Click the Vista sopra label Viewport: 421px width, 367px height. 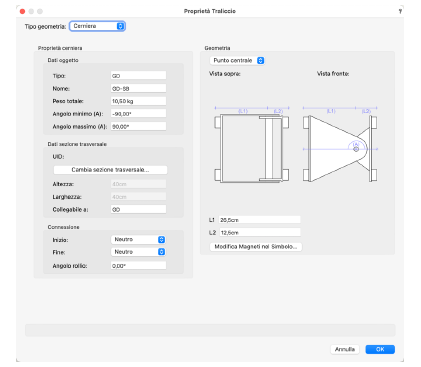225,74
